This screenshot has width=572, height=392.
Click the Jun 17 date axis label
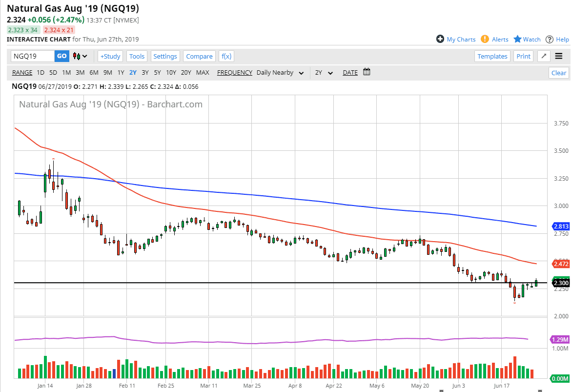pos(502,386)
